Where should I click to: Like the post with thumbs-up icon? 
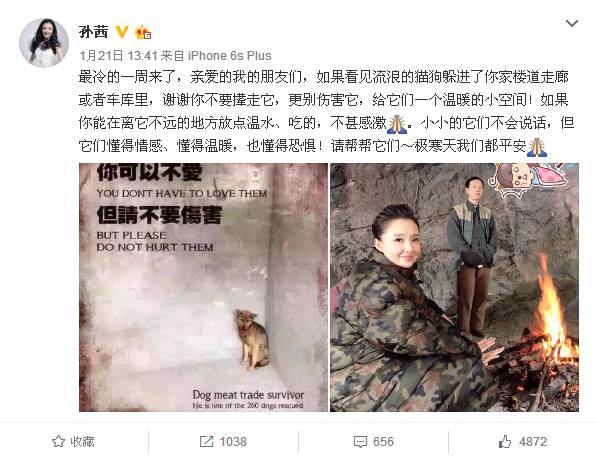(x=505, y=442)
